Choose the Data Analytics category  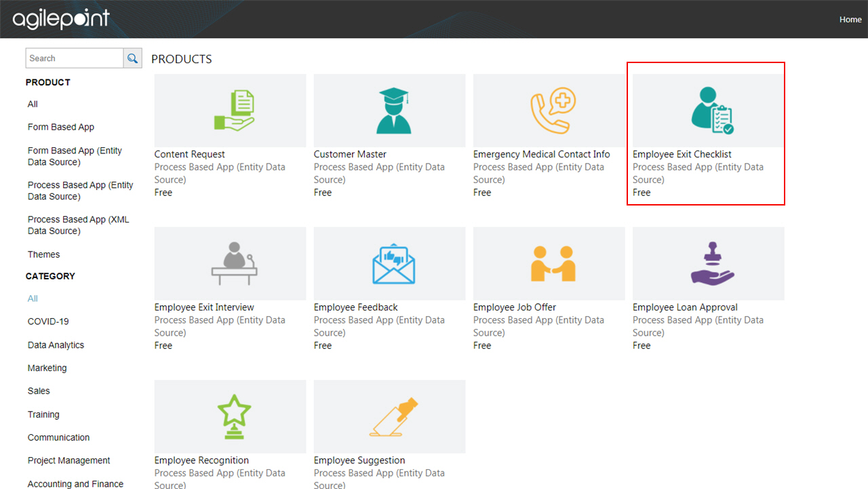[x=56, y=345]
